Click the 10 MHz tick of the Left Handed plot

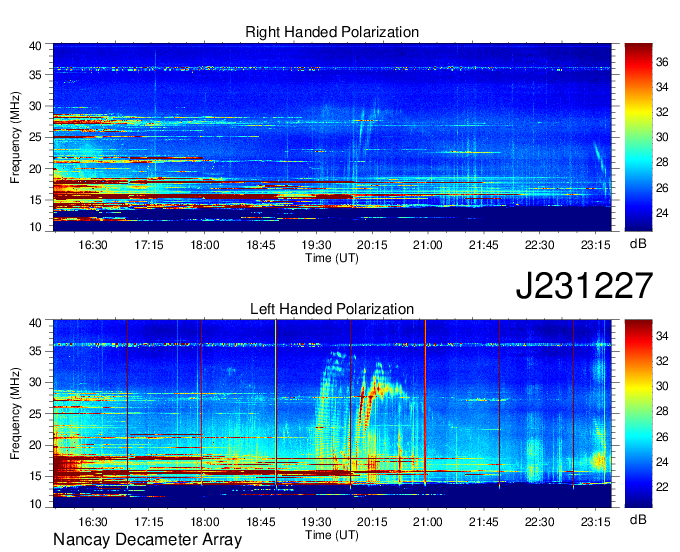36,504
